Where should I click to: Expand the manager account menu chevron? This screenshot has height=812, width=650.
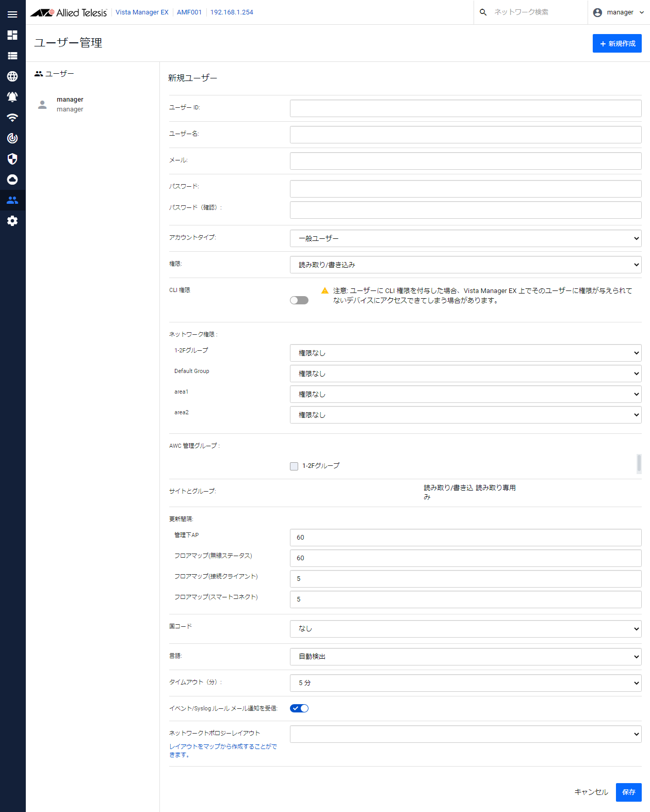coord(642,12)
